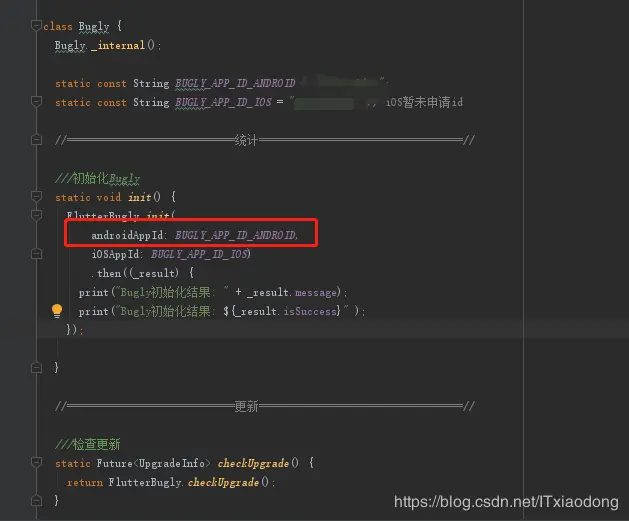Click BUGLY_APP_ID_IOS argument in init call
The height and width of the screenshot is (521, 629).
click(200, 254)
